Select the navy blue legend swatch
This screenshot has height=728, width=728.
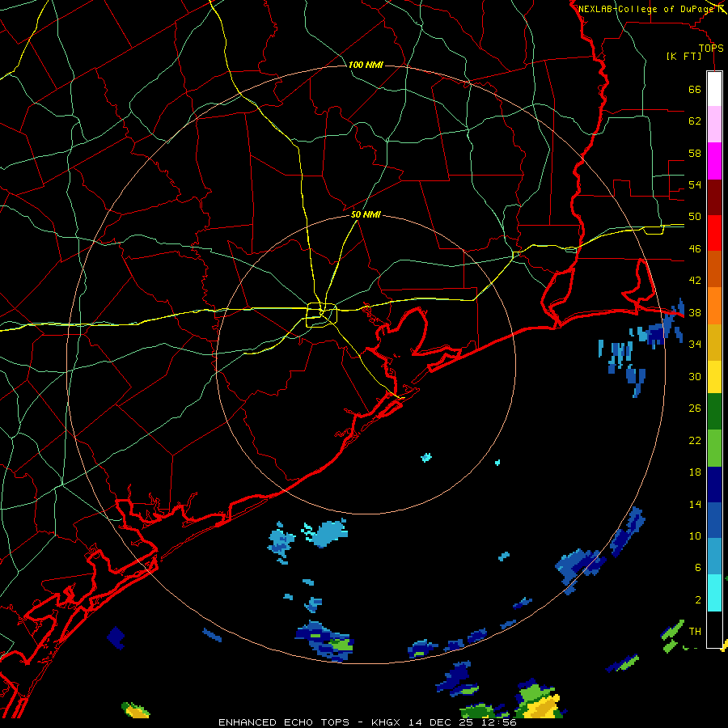coord(714,485)
